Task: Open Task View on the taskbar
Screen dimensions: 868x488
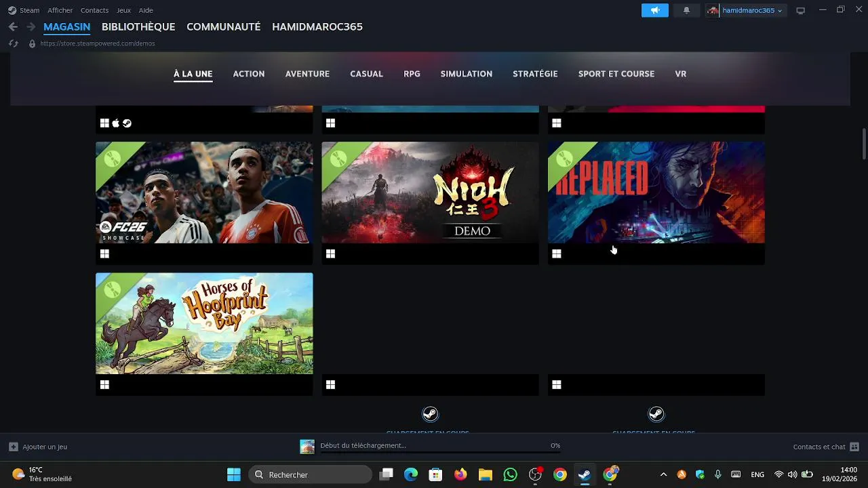Action: coord(387,474)
